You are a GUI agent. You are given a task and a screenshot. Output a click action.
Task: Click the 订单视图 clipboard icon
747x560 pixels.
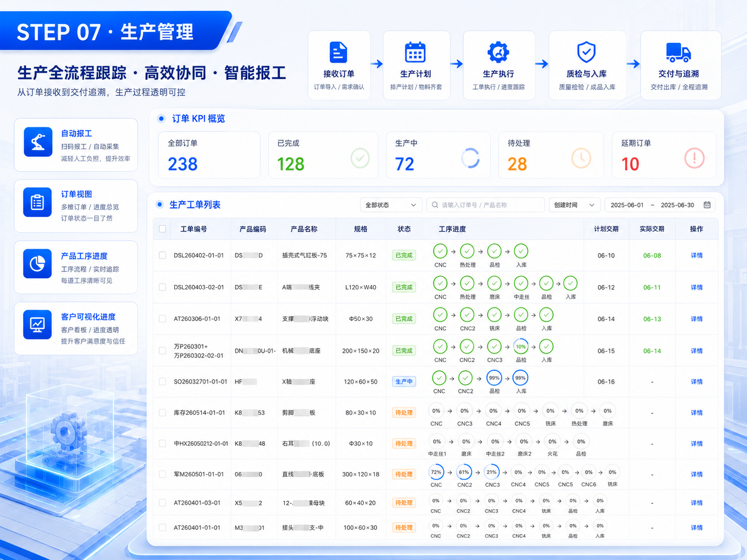(x=38, y=202)
